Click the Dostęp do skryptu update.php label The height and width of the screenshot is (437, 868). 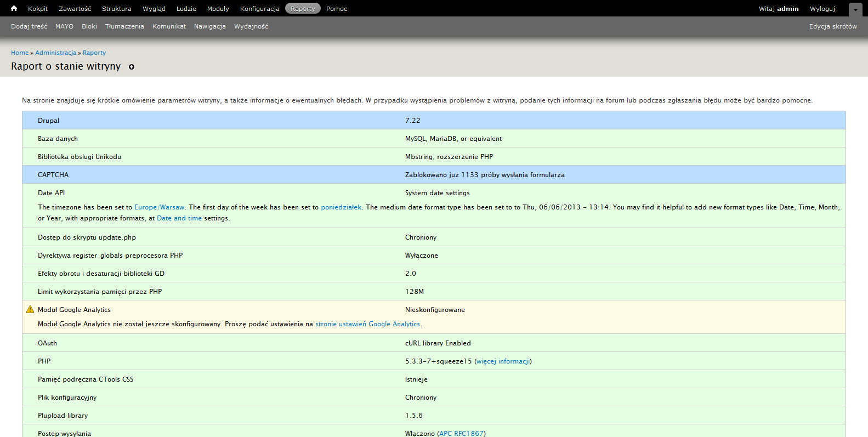click(x=87, y=237)
